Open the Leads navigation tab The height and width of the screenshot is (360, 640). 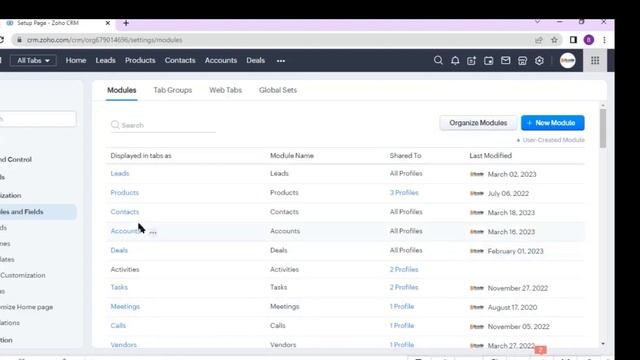[105, 60]
